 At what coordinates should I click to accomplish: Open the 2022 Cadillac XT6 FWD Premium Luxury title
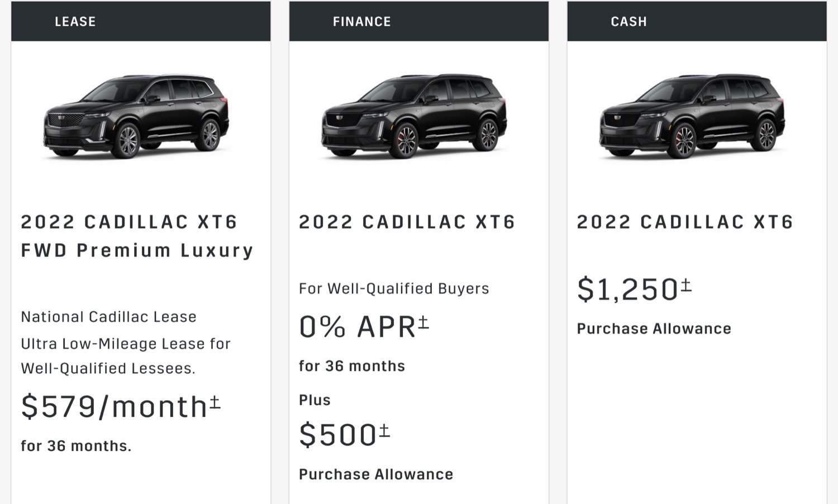137,236
